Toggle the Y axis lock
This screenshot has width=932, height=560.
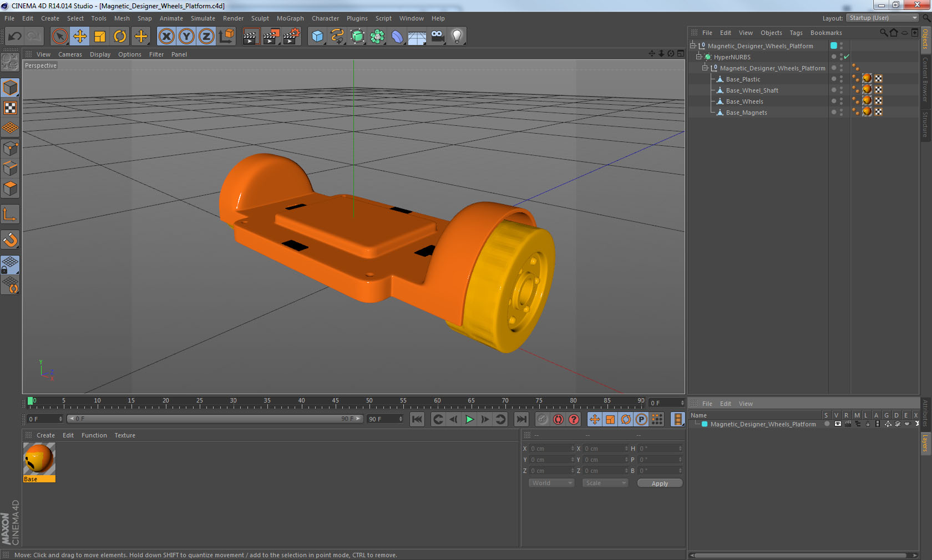186,37
